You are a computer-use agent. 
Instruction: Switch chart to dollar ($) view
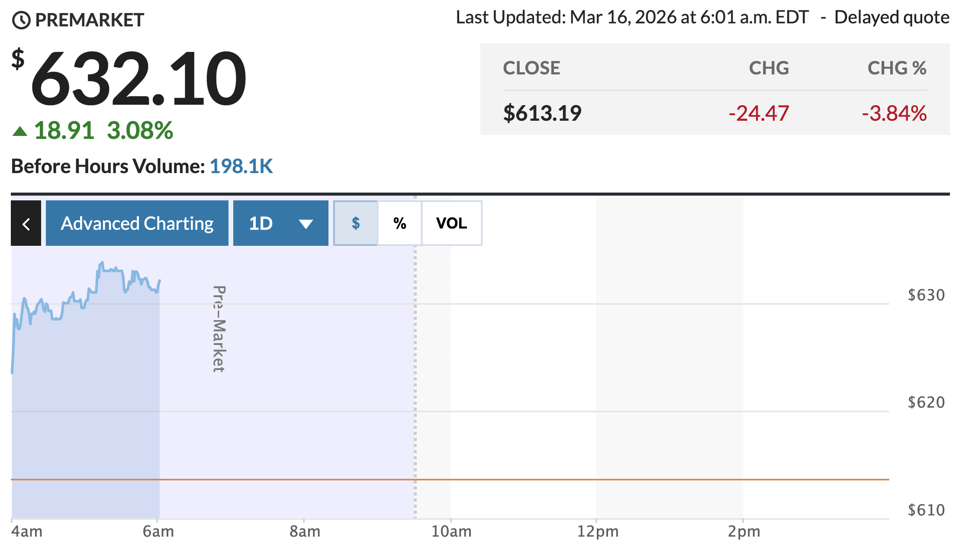pyautogui.click(x=356, y=223)
